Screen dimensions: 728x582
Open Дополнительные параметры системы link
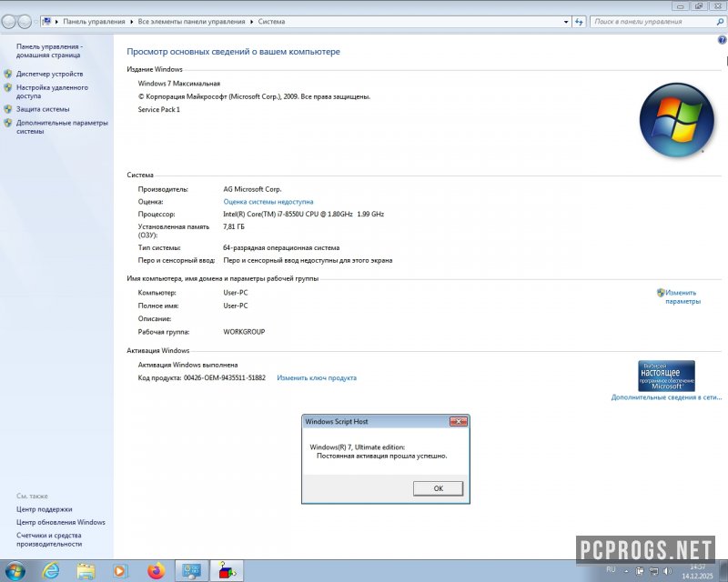click(62, 126)
